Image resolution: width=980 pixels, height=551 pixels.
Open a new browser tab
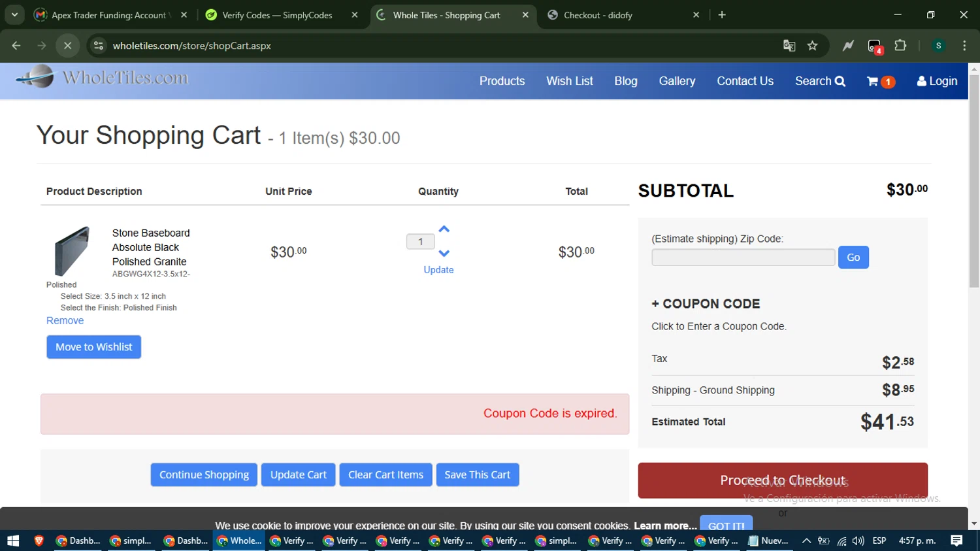pyautogui.click(x=722, y=15)
